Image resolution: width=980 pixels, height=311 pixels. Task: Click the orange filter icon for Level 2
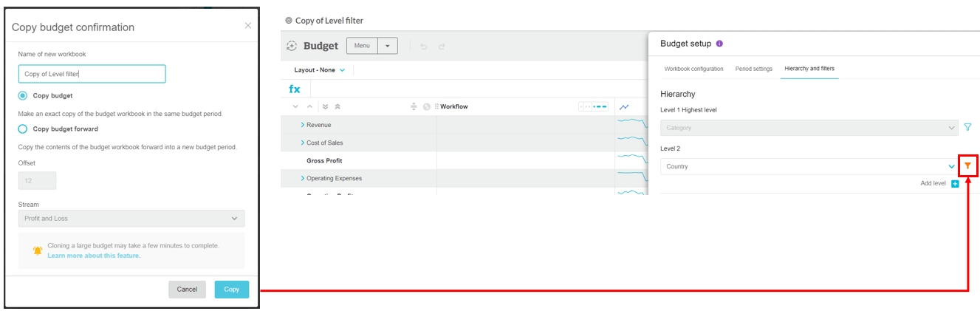[967, 166]
